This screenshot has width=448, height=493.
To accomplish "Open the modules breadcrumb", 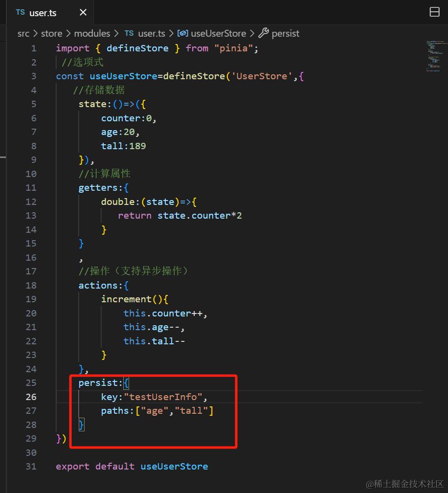I will pos(92,33).
